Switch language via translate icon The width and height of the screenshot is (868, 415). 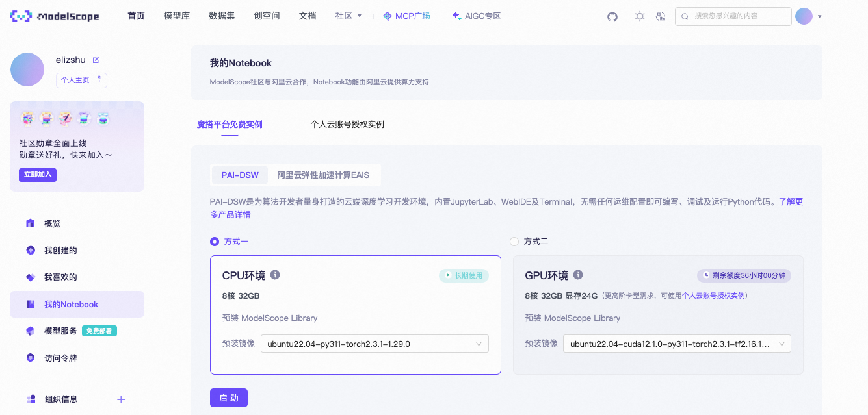(661, 16)
